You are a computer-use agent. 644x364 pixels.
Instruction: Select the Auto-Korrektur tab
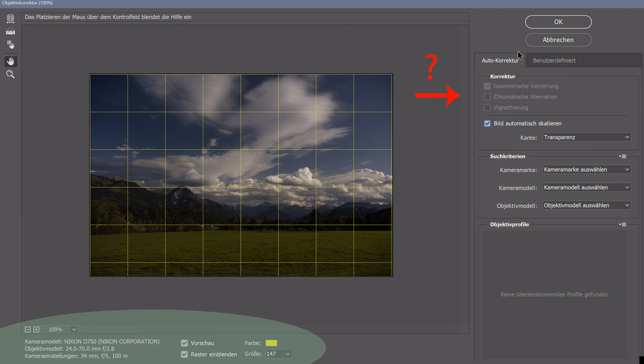tap(500, 60)
